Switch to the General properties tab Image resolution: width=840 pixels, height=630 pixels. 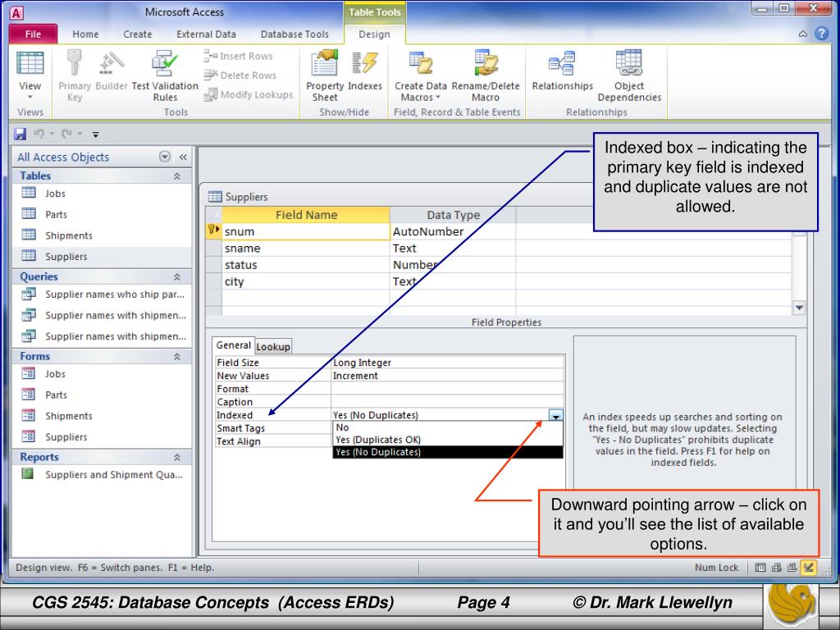click(234, 345)
